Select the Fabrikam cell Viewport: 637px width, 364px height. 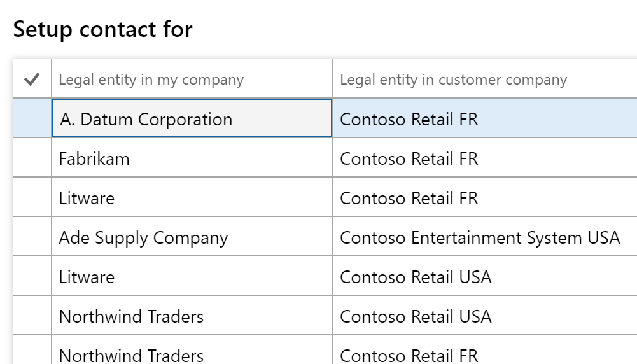click(x=94, y=158)
